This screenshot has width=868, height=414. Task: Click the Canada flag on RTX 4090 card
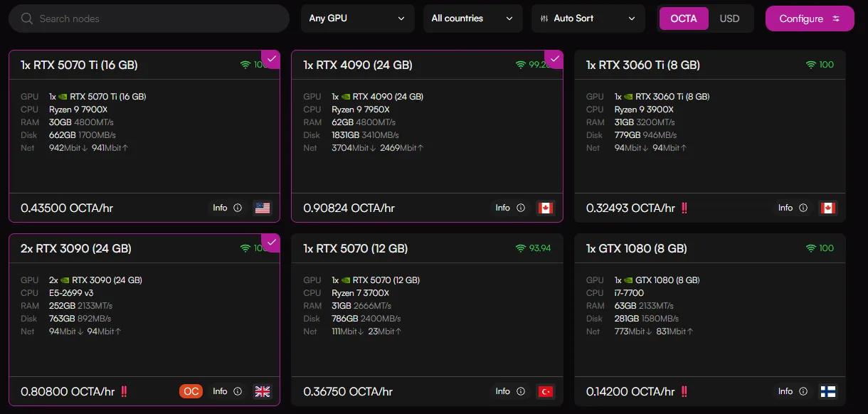tap(546, 208)
